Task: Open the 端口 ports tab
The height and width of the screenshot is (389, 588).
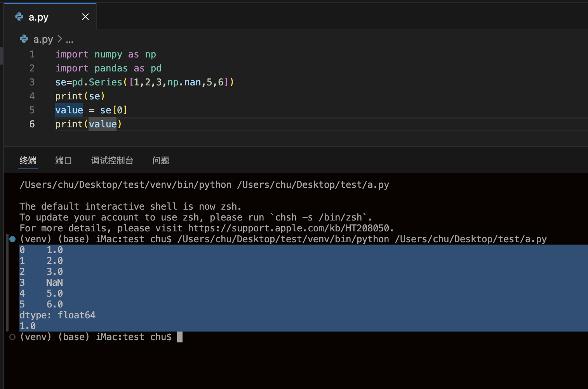Action: (63, 160)
